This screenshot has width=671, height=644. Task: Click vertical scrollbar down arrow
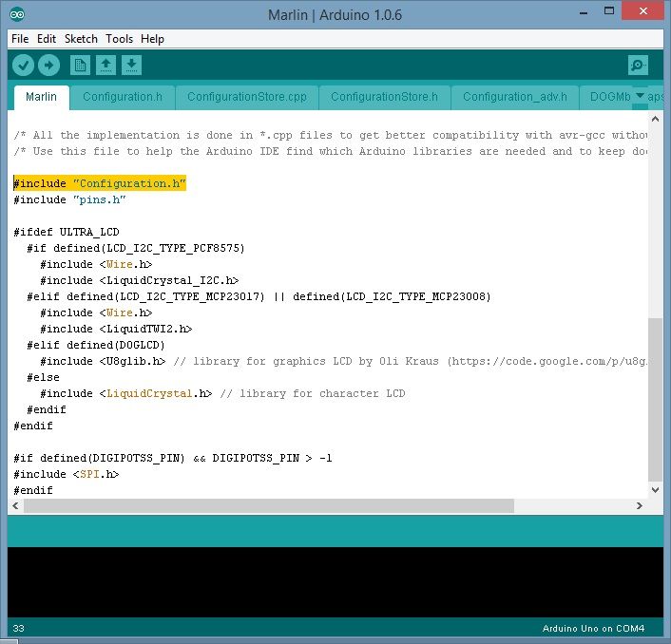click(x=655, y=490)
